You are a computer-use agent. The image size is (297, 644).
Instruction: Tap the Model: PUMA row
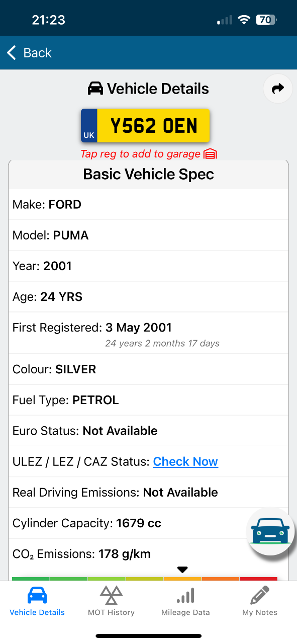tap(149, 235)
